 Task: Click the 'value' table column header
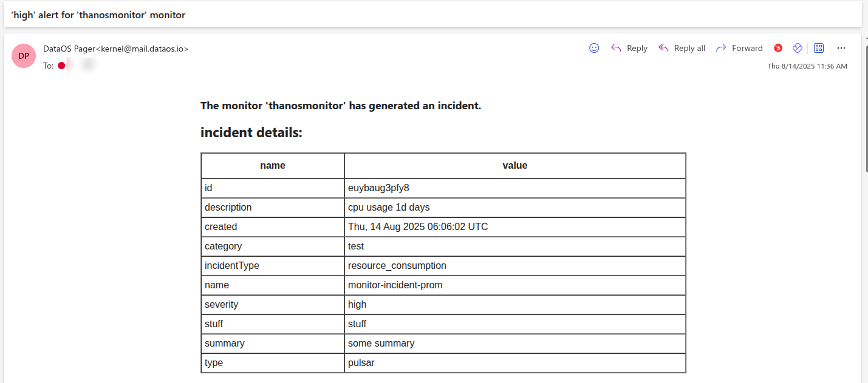coord(515,165)
